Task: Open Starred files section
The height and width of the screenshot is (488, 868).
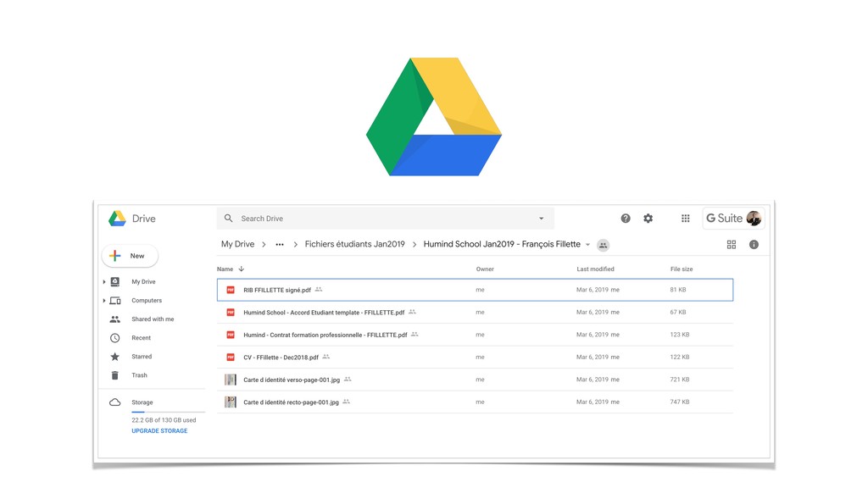Action: point(142,357)
